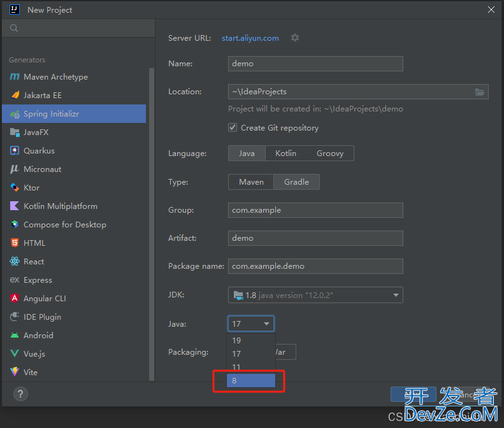Select the Compose for Desktop label
This screenshot has height=428, width=504.
point(65,225)
